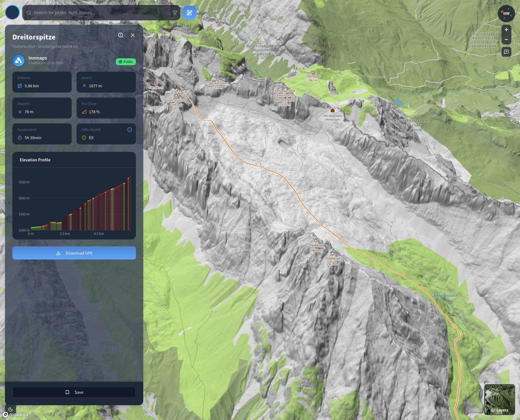Collapse the Elevation Profile section header
Image resolution: width=520 pixels, height=420 pixels.
tap(35, 160)
